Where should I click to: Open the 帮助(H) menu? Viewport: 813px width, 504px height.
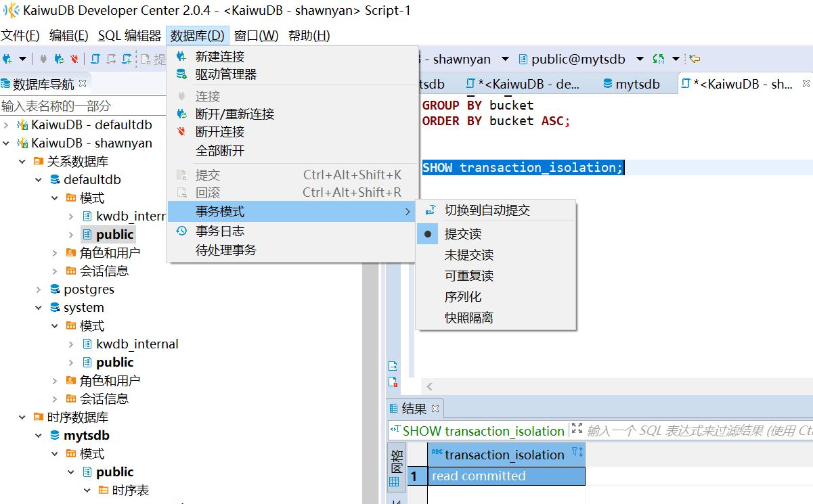(x=309, y=35)
